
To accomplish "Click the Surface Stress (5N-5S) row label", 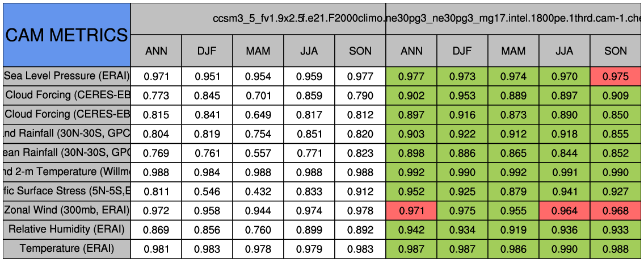I will point(66,191).
